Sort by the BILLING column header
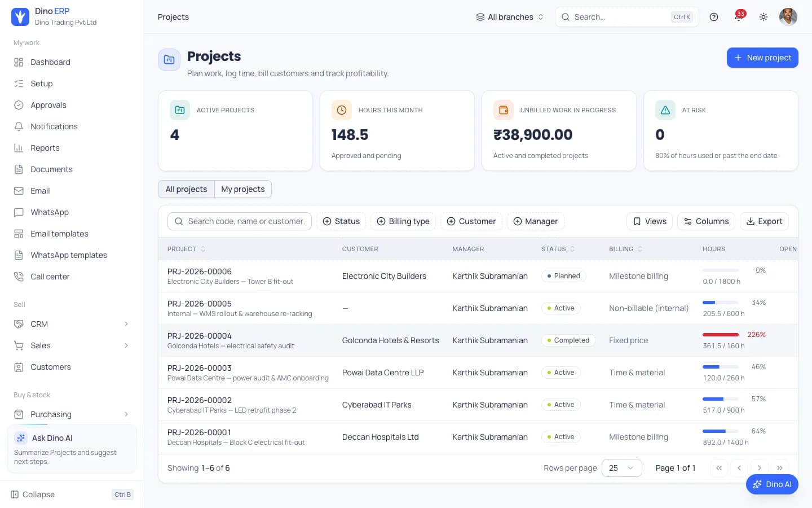Screen dimensions: 812x508 pos(626,249)
